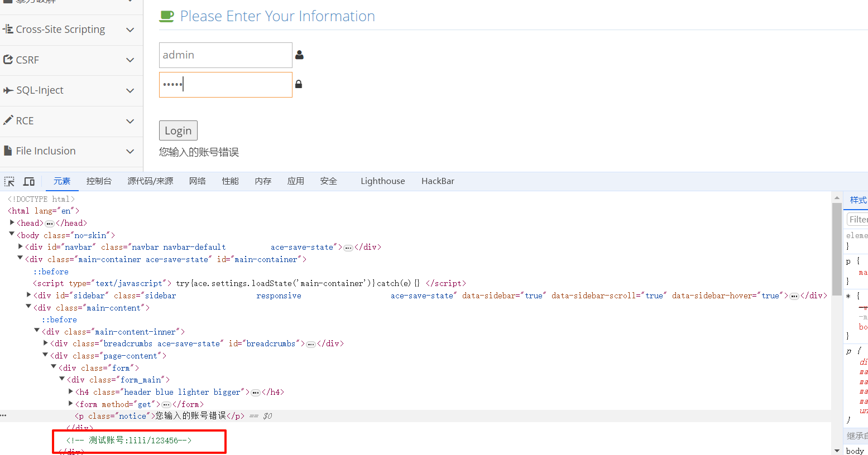The height and width of the screenshot is (455, 868).
Task: Open the 网络 network tab
Action: (x=197, y=181)
